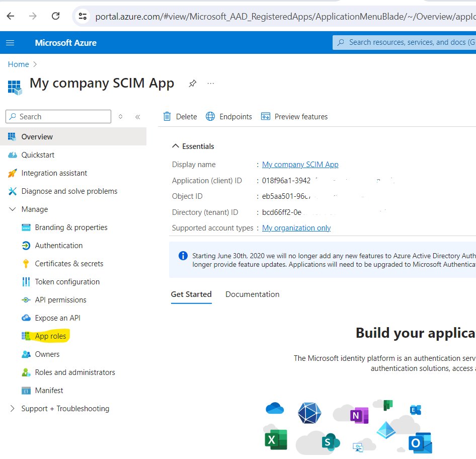The image size is (476, 459).
Task: Go back in the browser
Action: pyautogui.click(x=11, y=16)
